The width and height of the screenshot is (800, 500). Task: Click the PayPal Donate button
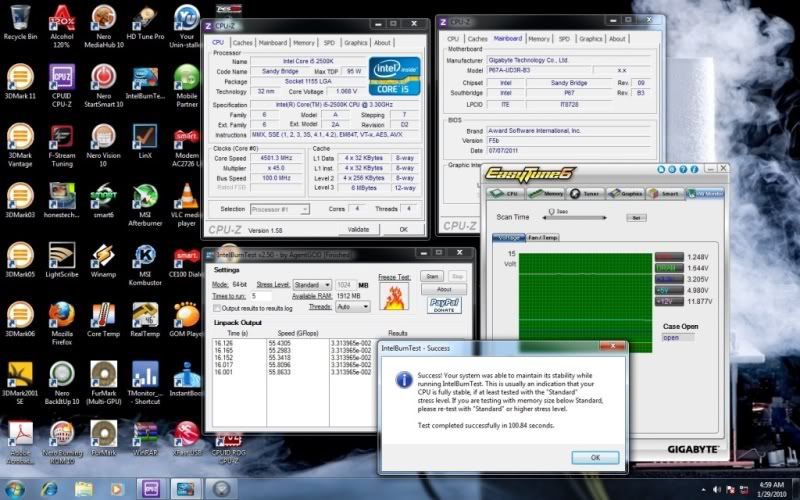(x=444, y=305)
